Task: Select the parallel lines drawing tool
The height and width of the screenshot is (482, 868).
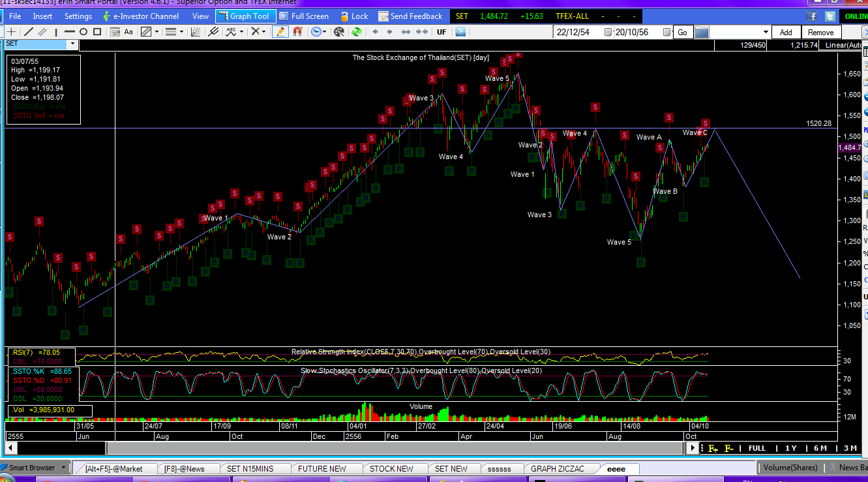Action: 42,32
